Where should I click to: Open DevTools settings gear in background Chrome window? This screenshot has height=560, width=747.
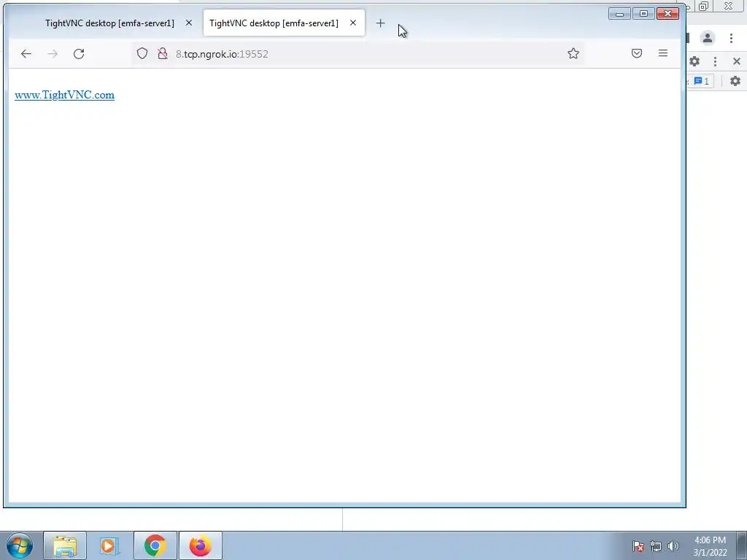tap(694, 61)
